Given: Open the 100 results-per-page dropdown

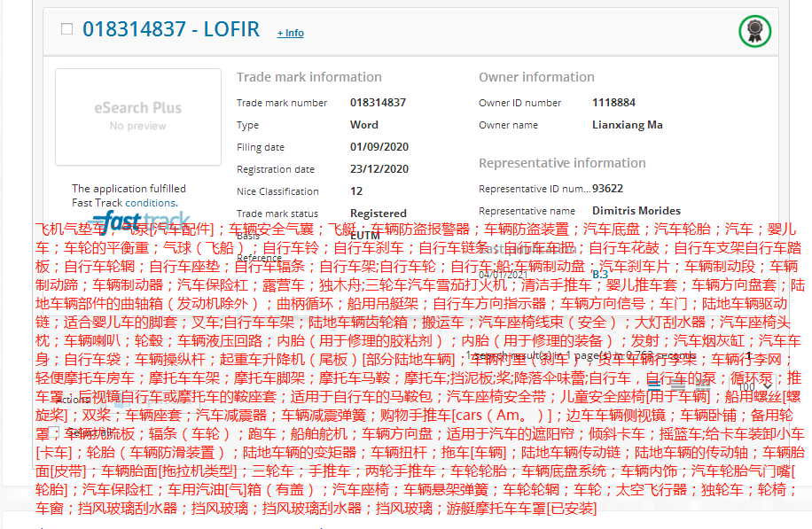Looking at the screenshot, I should coord(751,386).
